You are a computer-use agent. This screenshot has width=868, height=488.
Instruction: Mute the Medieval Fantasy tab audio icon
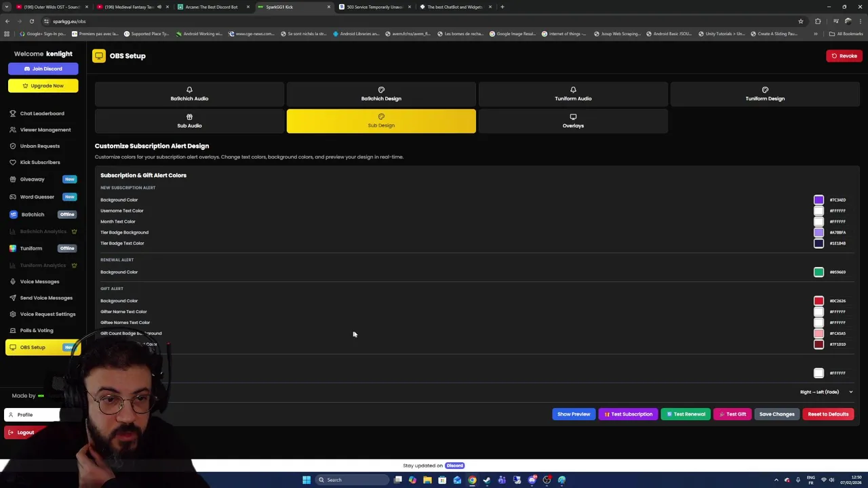[x=159, y=7]
